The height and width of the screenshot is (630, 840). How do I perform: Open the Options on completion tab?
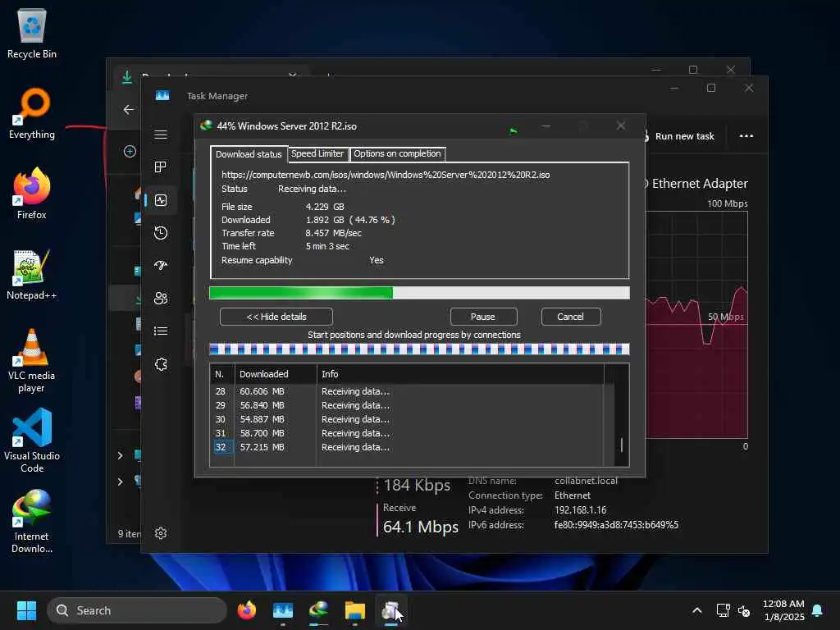coord(397,153)
